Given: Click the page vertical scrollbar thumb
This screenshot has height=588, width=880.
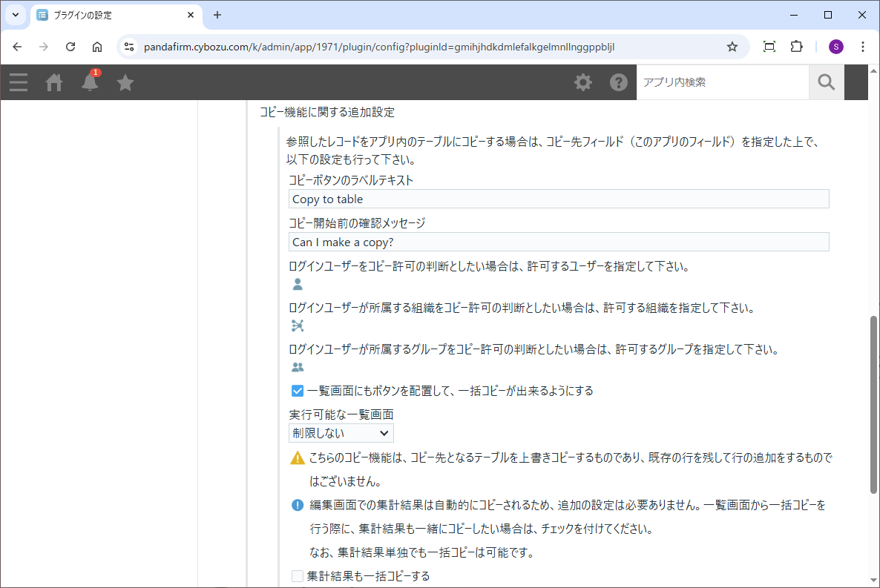Looking at the screenshot, I should point(873,404).
